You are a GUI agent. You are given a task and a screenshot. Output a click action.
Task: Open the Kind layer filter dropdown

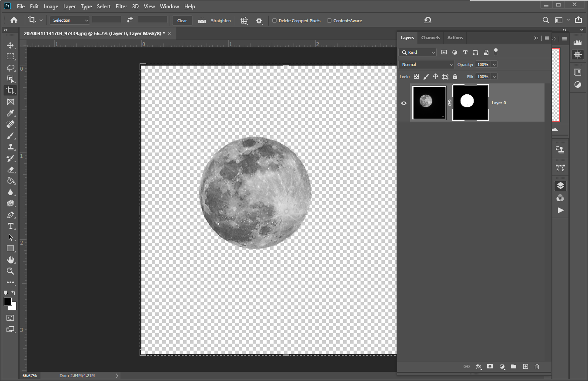coord(418,52)
